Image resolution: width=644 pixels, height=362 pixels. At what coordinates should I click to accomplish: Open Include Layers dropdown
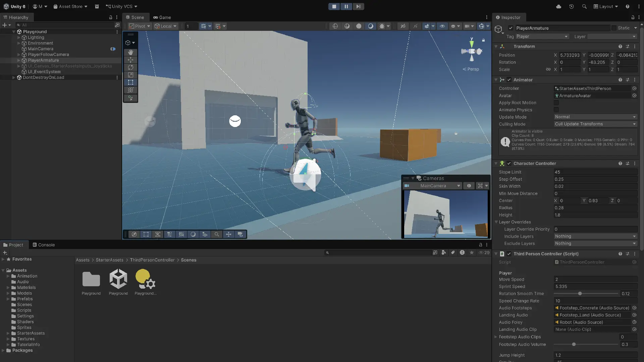595,236
